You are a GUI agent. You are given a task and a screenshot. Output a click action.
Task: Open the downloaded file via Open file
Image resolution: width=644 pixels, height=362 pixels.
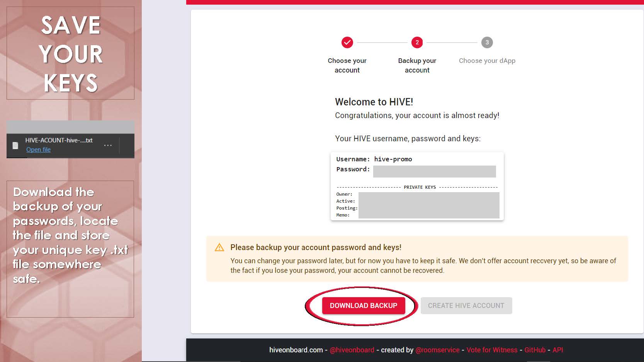pyautogui.click(x=38, y=149)
